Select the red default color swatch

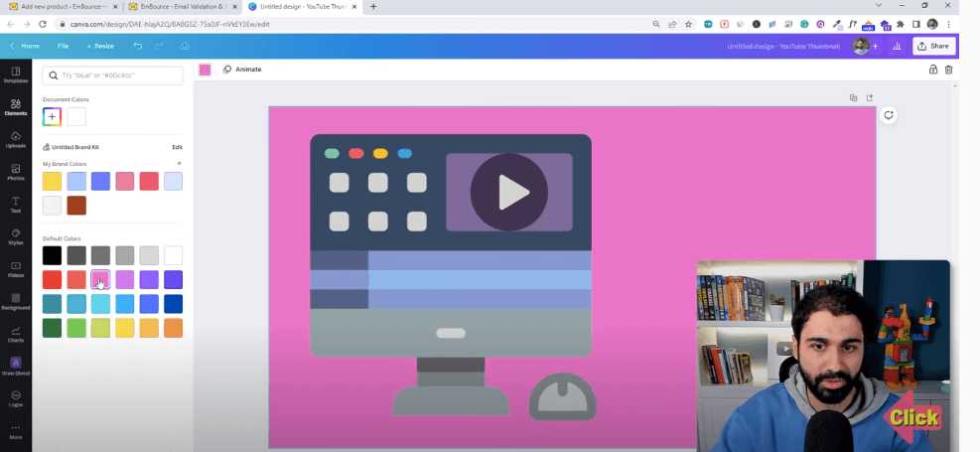point(52,279)
